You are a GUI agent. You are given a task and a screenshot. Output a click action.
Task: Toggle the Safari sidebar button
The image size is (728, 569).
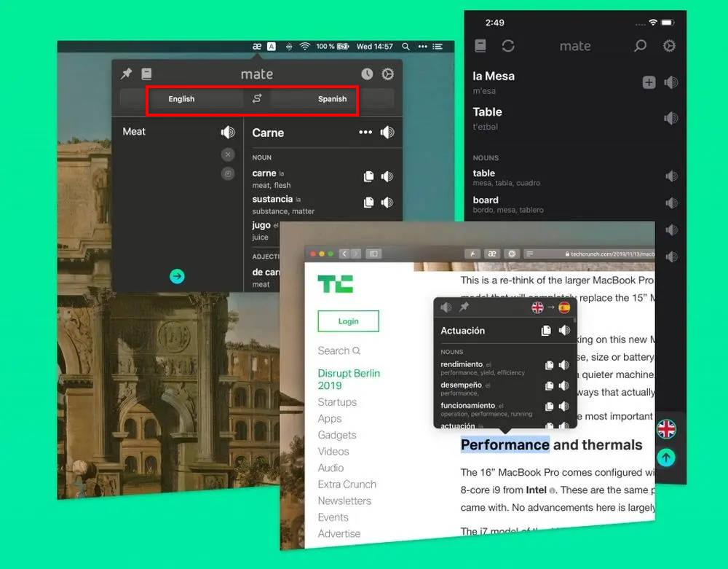coord(373,254)
